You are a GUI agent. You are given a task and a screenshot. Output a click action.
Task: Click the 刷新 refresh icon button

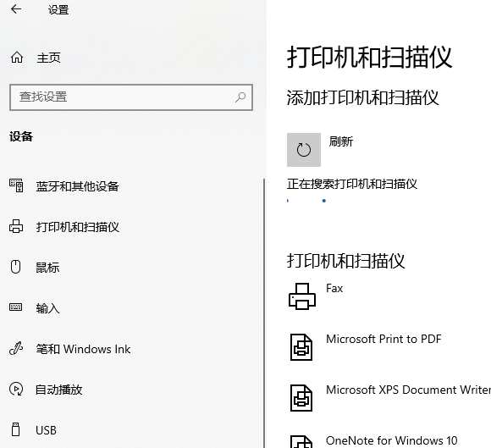click(304, 150)
